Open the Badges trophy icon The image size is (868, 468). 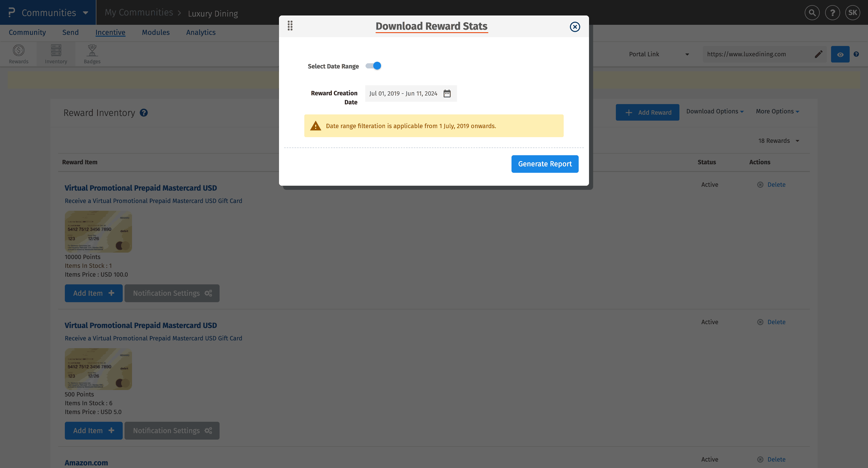point(92,53)
